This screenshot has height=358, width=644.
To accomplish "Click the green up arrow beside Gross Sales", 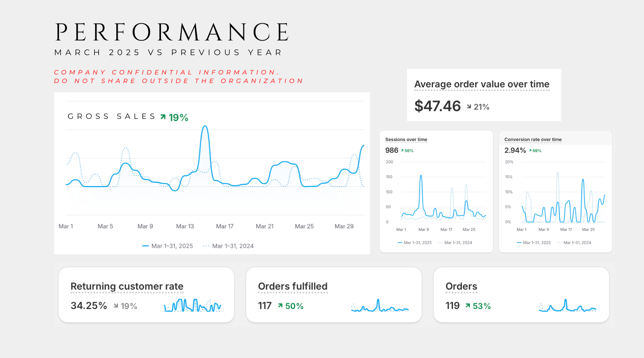I will pyautogui.click(x=163, y=117).
